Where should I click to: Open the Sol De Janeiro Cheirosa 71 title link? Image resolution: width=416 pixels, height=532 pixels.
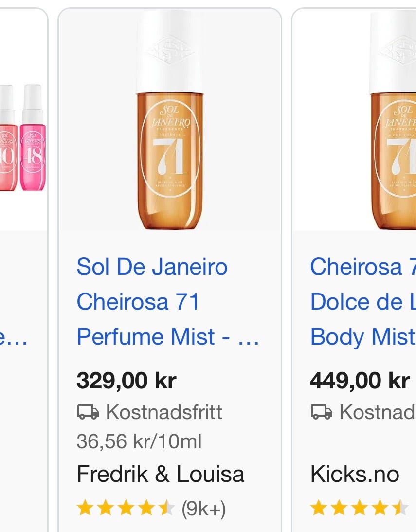click(x=168, y=302)
